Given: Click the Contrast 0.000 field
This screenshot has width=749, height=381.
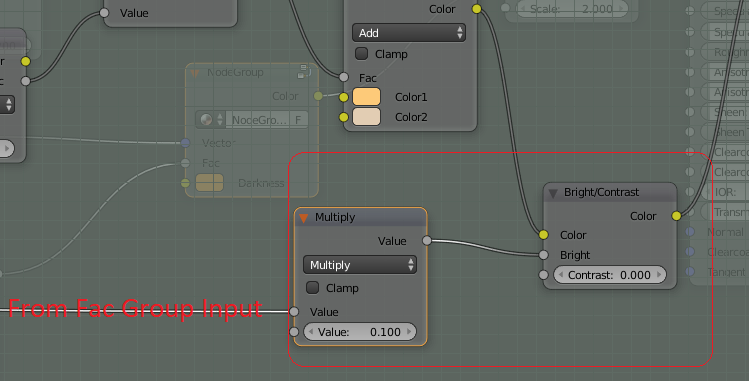Looking at the screenshot, I should point(610,275).
